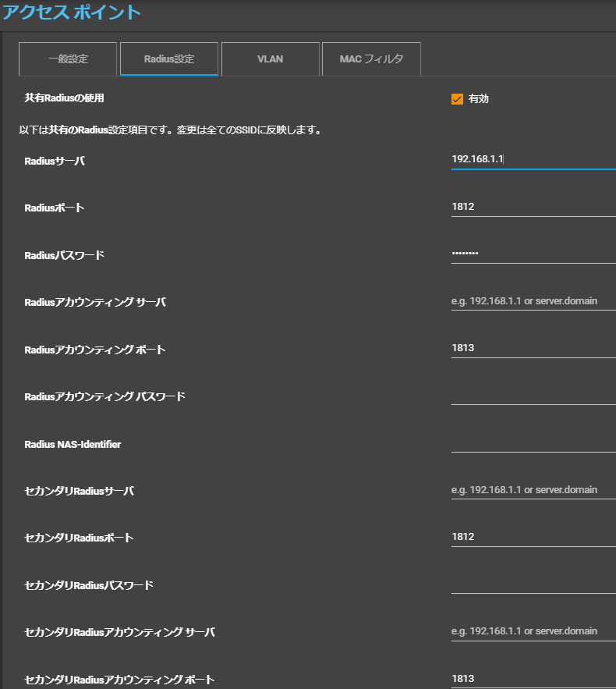Focus the Radius NAS-Identifier input field
This screenshot has height=689, width=616.
pos(533,442)
